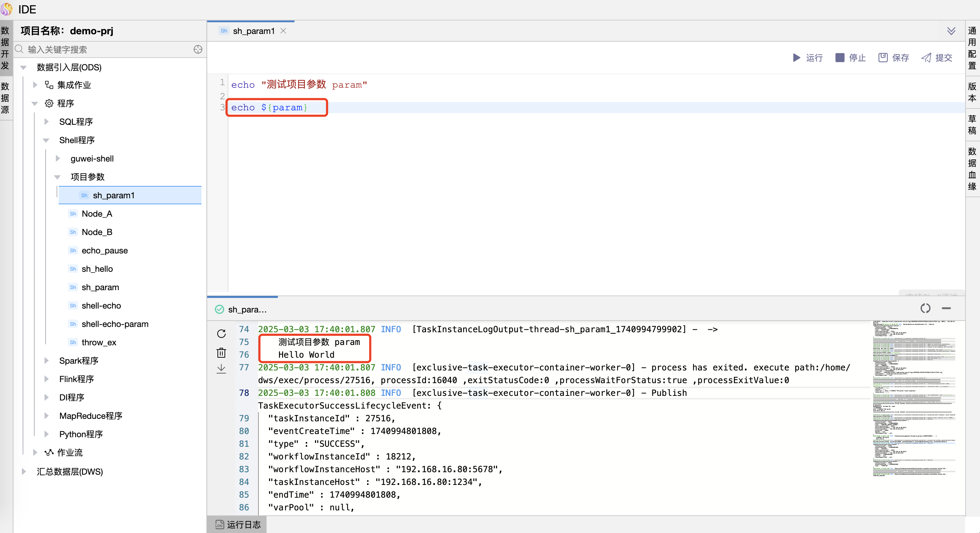Click the Save (保存) icon
The image size is (980, 533).
[x=883, y=58]
